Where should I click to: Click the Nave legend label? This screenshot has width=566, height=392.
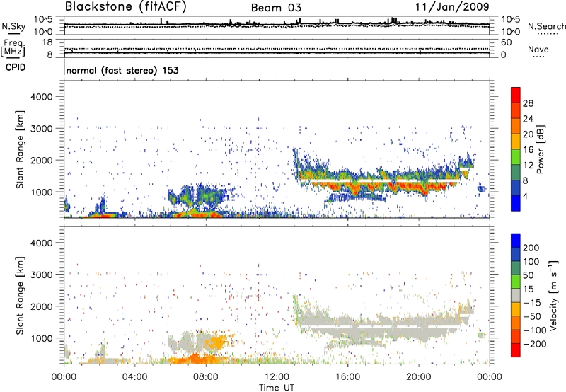click(x=538, y=49)
